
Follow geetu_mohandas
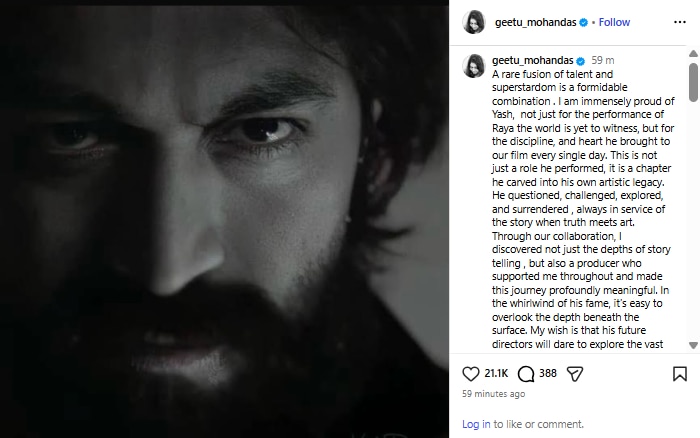614,22
